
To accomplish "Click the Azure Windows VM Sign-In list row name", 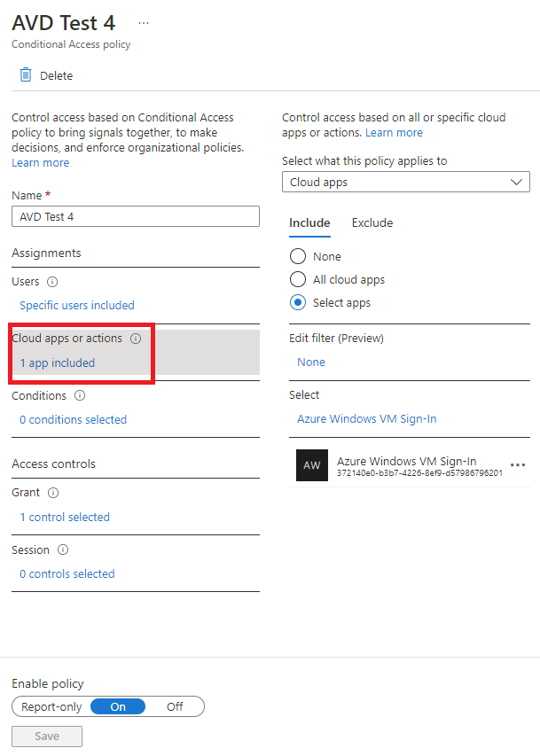I will pyautogui.click(x=406, y=461).
